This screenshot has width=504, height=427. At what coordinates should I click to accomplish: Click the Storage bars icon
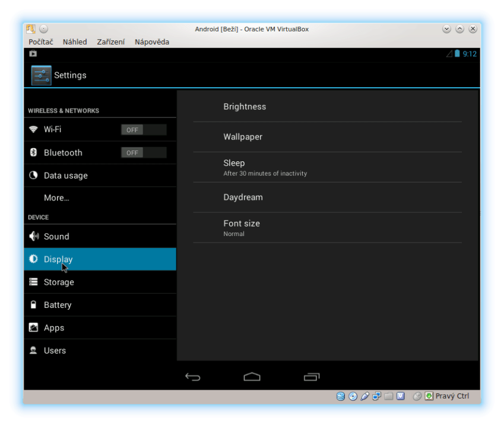33,282
